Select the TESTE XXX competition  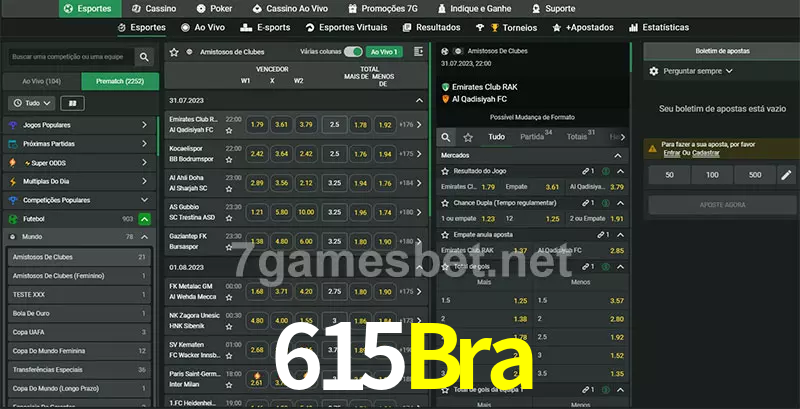pos(79,295)
